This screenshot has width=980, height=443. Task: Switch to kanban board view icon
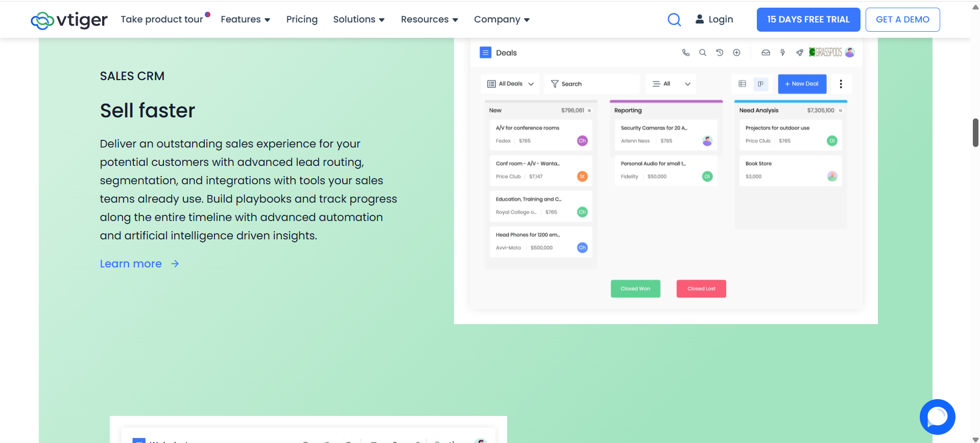pyautogui.click(x=760, y=84)
